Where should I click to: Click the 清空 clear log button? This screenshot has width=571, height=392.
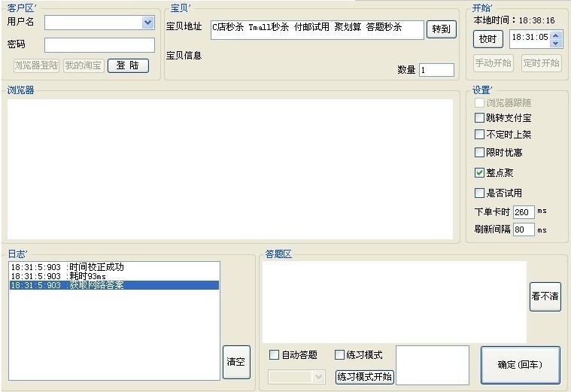click(236, 362)
